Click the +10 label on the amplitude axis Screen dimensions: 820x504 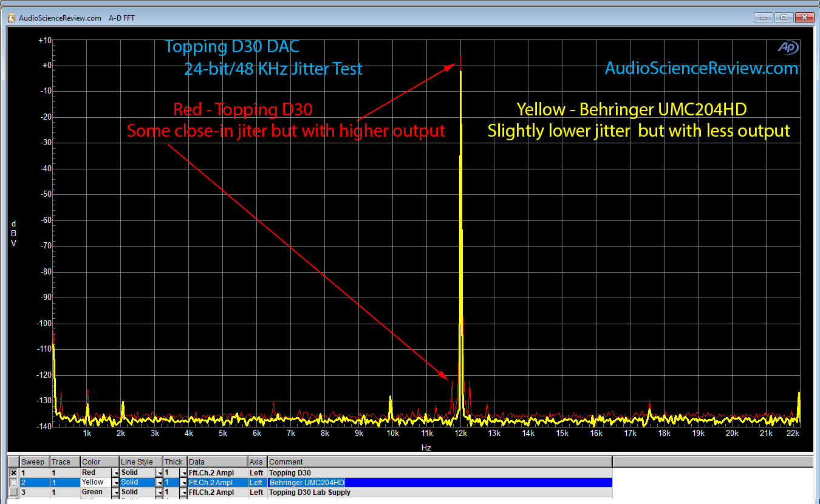click(44, 40)
